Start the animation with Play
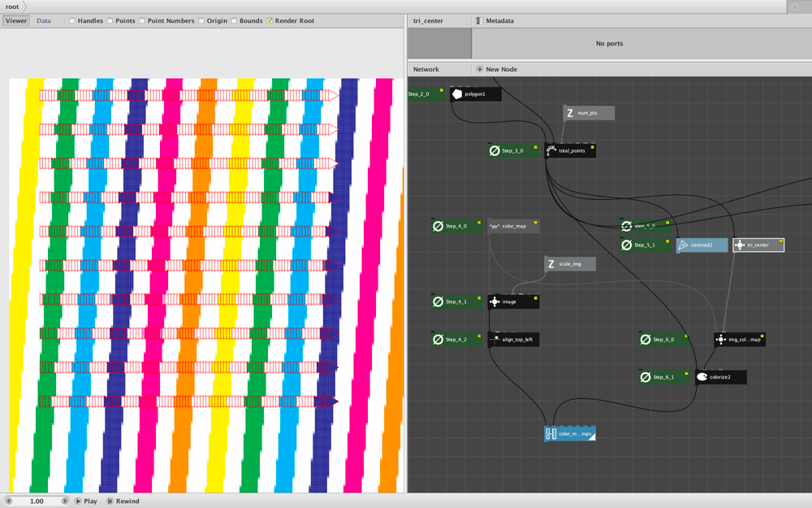This screenshot has width=812, height=508. tap(86, 501)
